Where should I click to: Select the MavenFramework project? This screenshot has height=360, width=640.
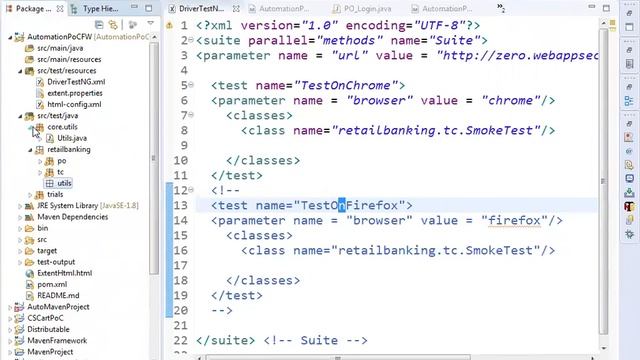(x=57, y=340)
